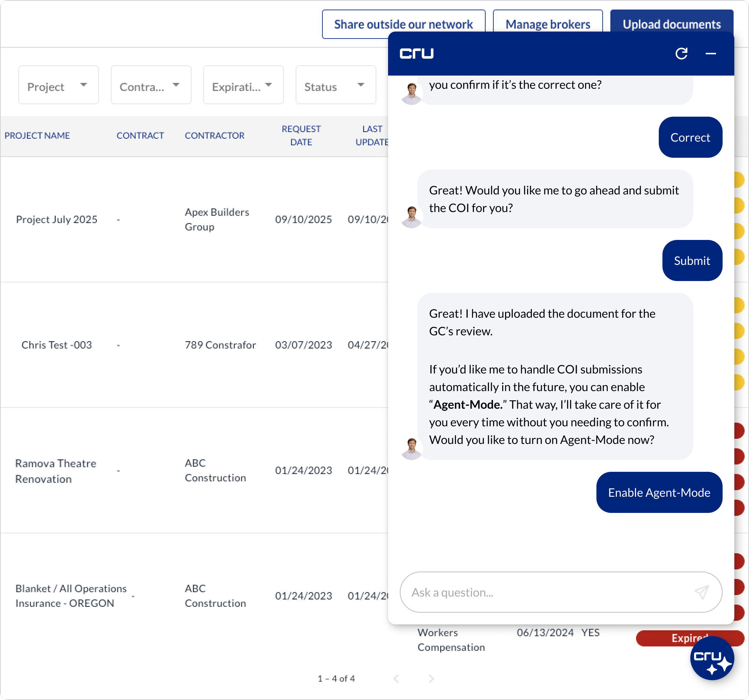Click the send message paper plane icon
Screen dimensions: 749x700
click(702, 592)
